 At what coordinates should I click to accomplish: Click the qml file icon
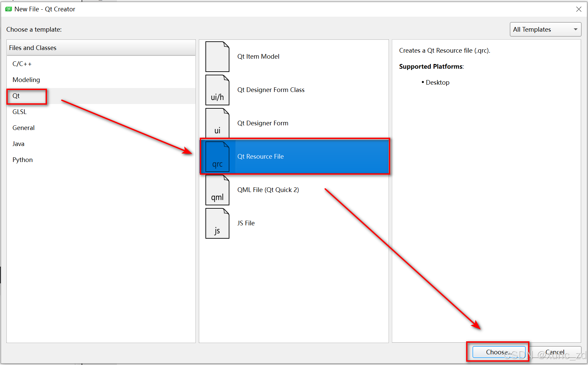pos(217,190)
